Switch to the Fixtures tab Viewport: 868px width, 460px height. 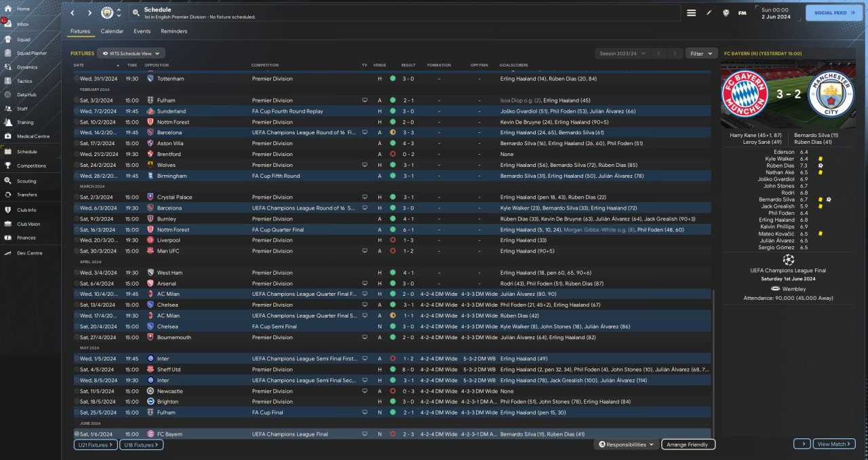(80, 31)
